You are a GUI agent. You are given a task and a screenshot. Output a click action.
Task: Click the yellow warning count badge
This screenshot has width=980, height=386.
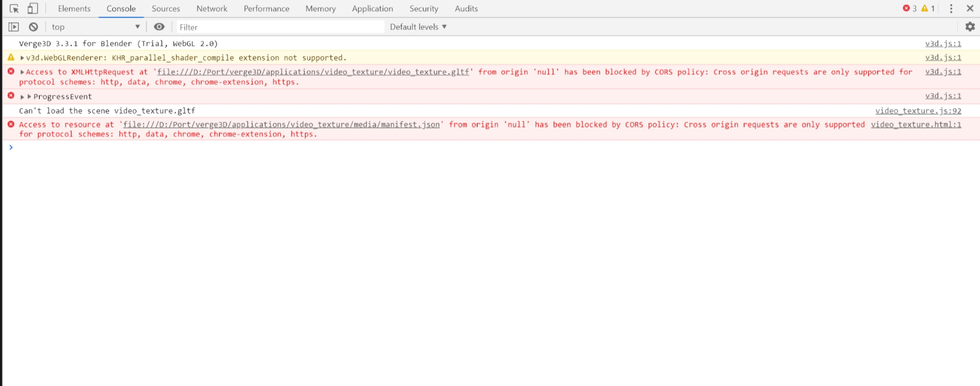tap(928, 8)
